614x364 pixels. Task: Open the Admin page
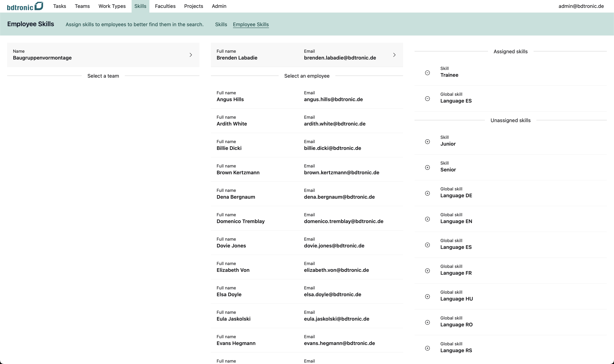[x=219, y=6]
